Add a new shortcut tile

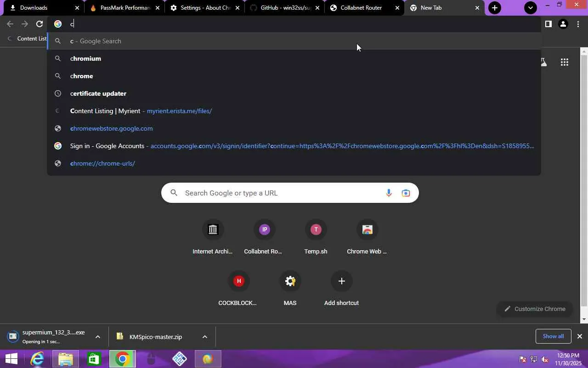(341, 289)
